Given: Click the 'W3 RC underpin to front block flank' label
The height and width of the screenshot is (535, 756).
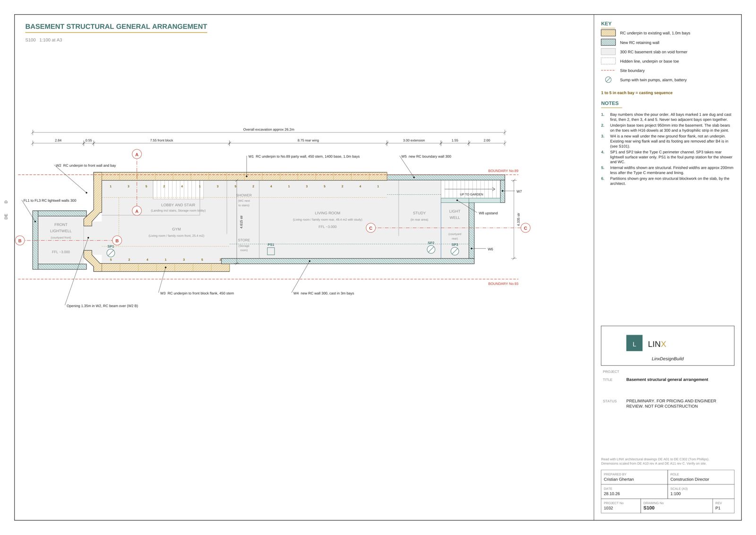Looking at the screenshot, I should (197, 293).
